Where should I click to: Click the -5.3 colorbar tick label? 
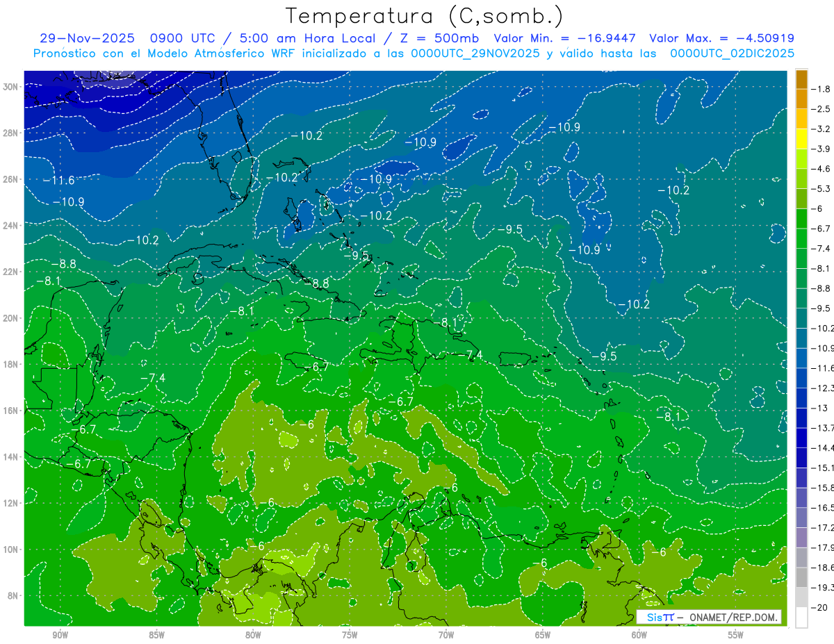tap(822, 188)
